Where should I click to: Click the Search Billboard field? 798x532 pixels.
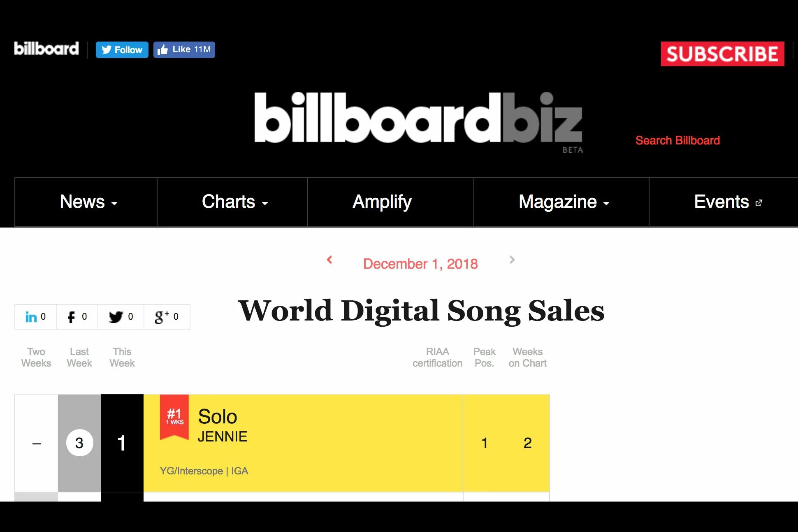click(x=677, y=140)
